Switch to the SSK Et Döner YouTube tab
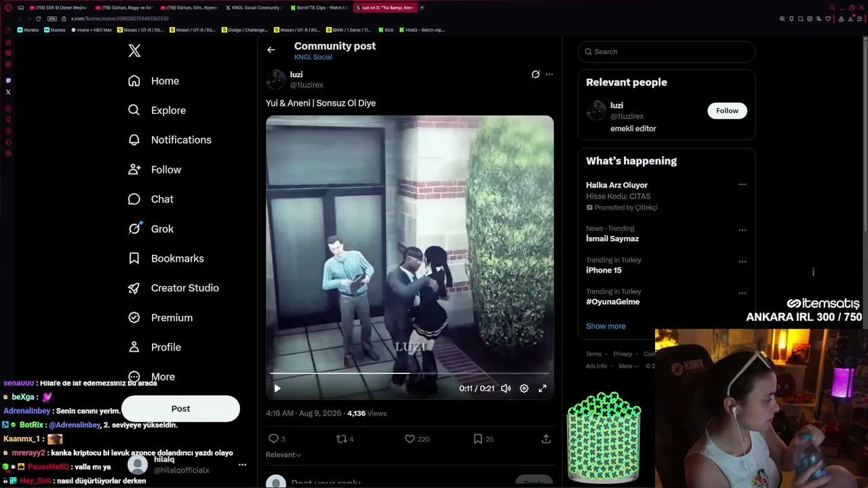The image size is (868, 488). [x=59, y=7]
